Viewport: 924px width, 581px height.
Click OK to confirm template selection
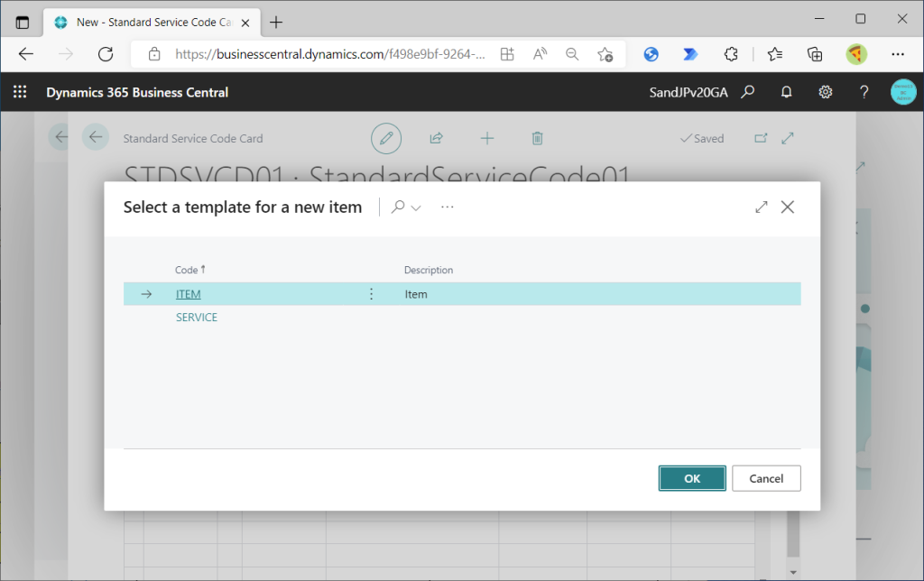(691, 478)
